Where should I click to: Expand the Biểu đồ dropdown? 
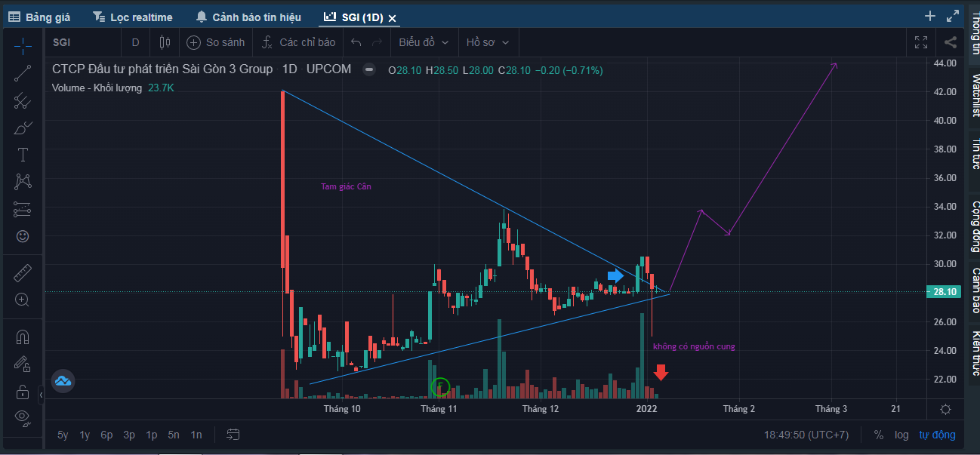(424, 42)
